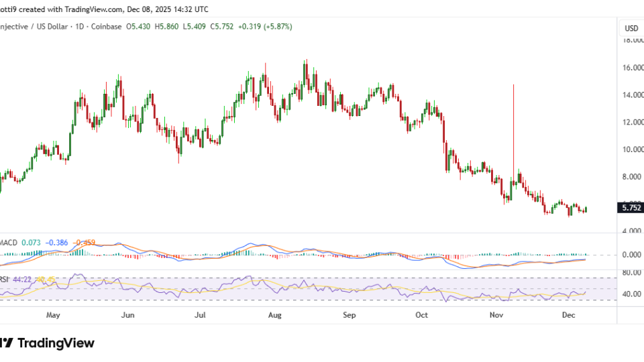The image size is (644, 362).
Task: Open the USD currency selector
Action: [x=631, y=28]
